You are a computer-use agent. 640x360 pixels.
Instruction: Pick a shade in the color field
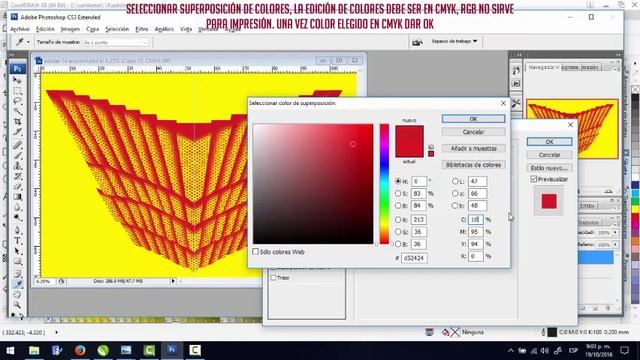(x=313, y=184)
